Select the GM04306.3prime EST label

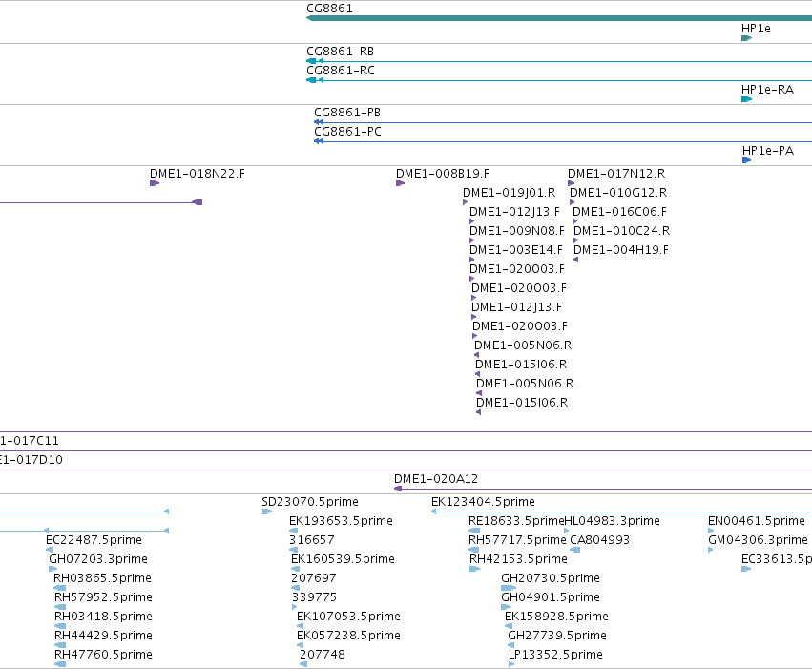(759, 540)
